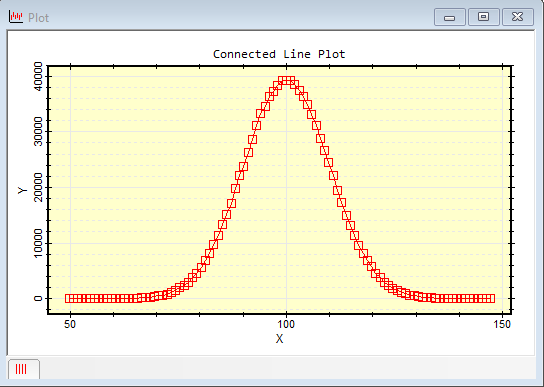
Task: Click the 50 tick label on X axis
Action: coord(70,324)
